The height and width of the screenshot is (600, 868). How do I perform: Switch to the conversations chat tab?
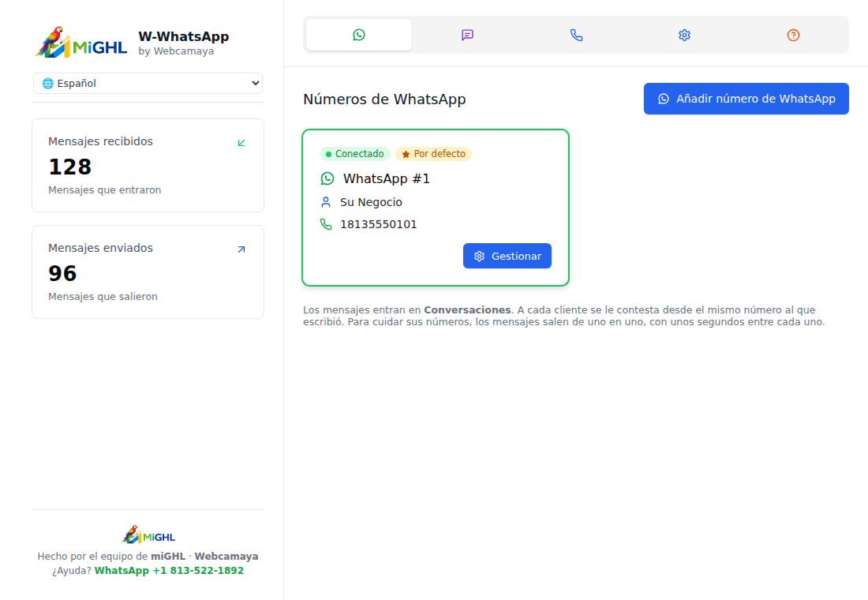[x=467, y=35]
